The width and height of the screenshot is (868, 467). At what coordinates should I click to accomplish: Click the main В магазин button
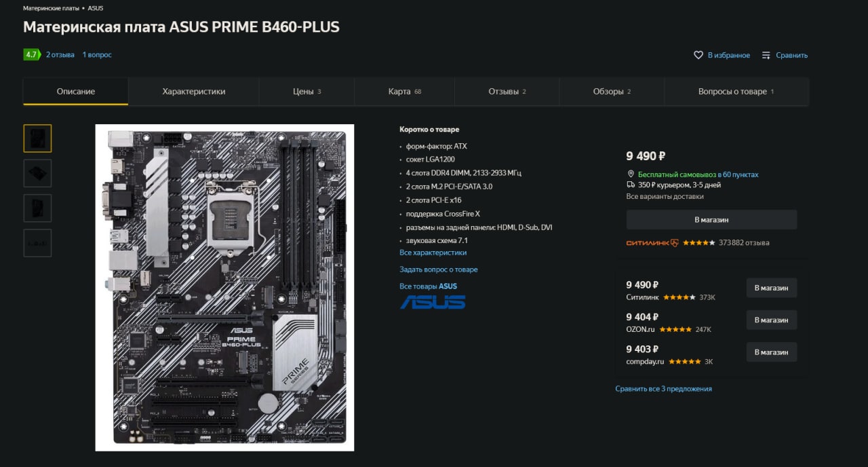click(x=711, y=220)
